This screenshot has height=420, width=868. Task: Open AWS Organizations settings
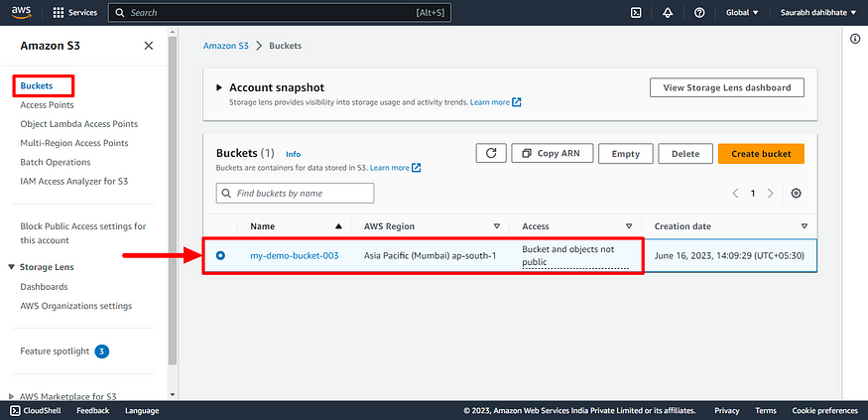pos(76,306)
